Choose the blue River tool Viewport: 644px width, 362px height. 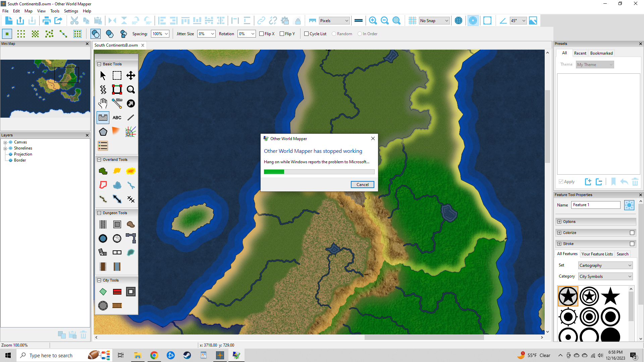click(131, 185)
